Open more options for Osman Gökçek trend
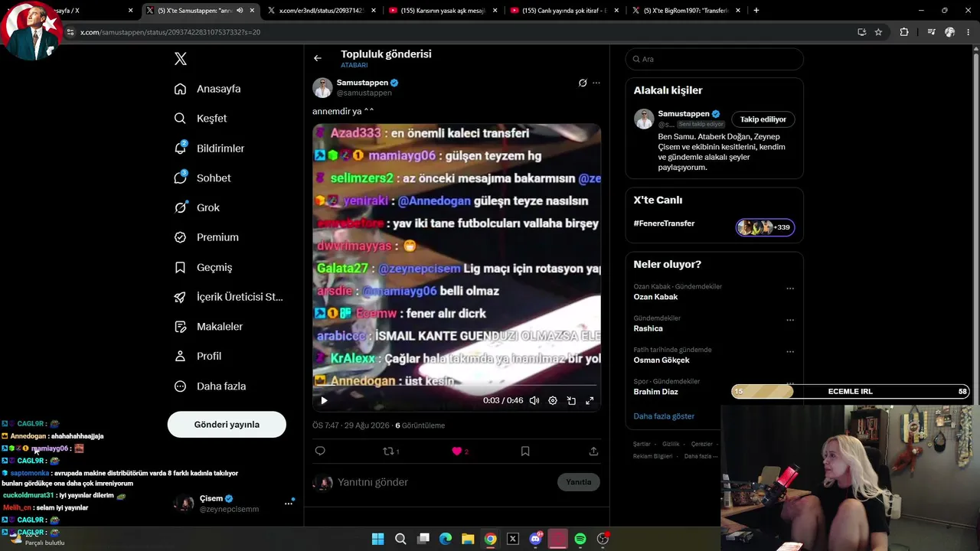 click(790, 352)
